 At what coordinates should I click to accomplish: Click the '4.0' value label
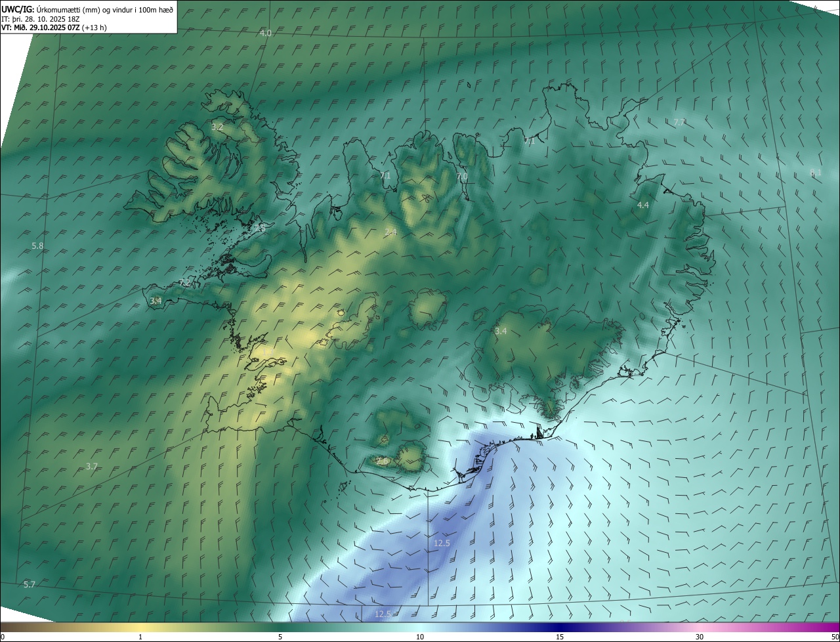click(x=265, y=33)
